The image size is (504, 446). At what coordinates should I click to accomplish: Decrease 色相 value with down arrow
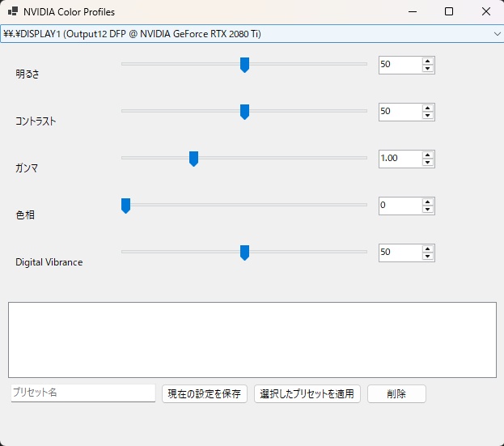(x=427, y=210)
